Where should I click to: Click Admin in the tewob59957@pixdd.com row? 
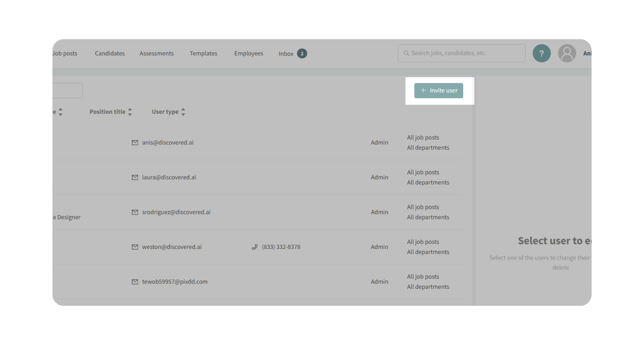(x=379, y=282)
